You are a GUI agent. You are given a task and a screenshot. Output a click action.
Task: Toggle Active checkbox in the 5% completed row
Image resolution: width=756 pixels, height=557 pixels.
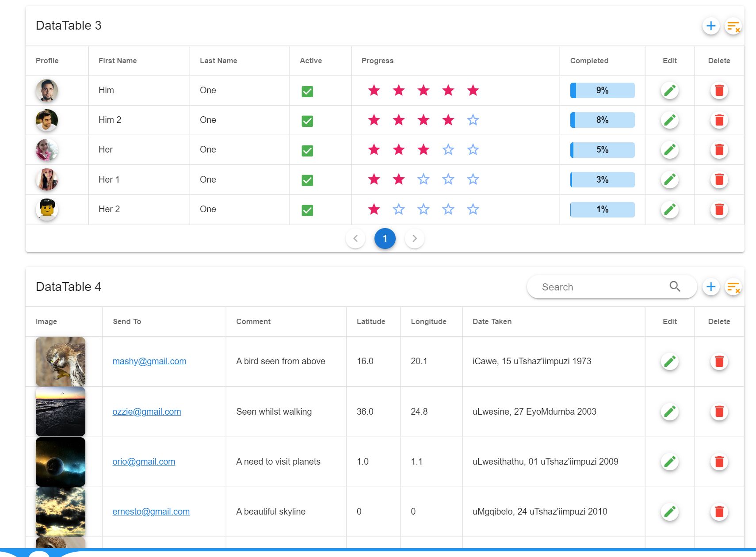[x=307, y=151]
